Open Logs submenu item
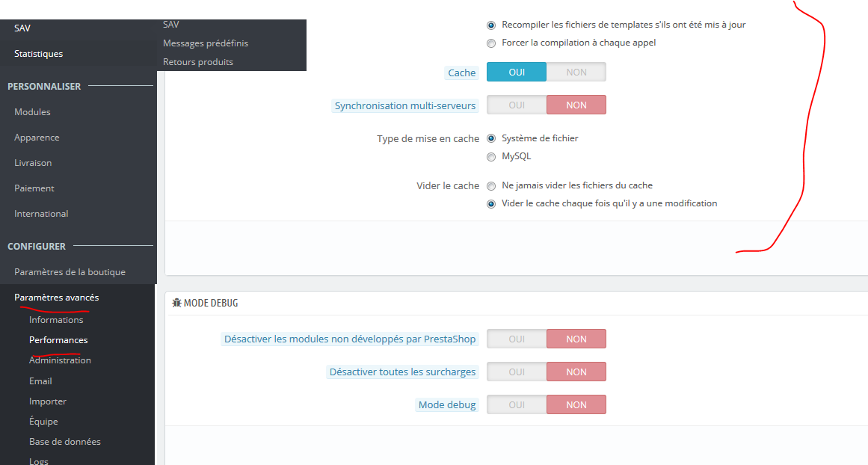Viewport: 868px width, 465px height. (x=38, y=461)
